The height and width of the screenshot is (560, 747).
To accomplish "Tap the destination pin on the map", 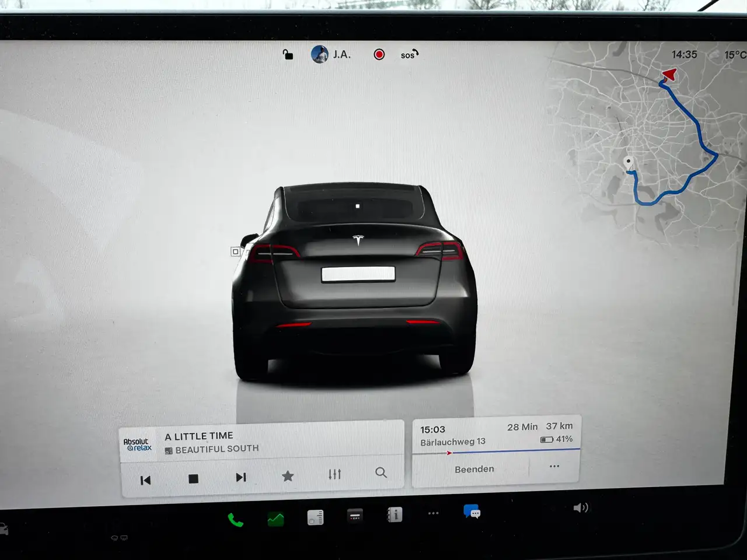I will [629, 163].
